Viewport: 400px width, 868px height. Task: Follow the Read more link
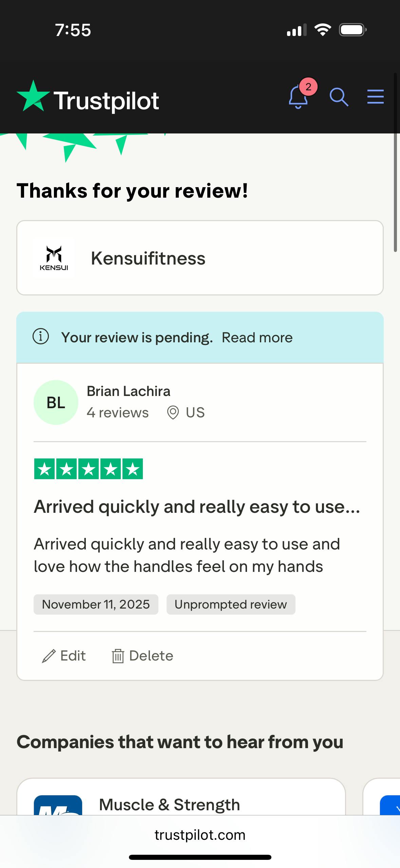[257, 338]
